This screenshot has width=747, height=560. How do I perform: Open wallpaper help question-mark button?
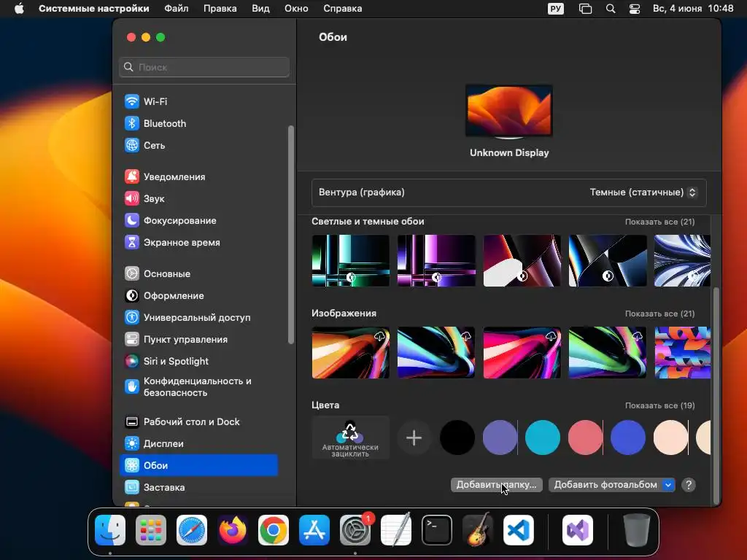point(689,485)
